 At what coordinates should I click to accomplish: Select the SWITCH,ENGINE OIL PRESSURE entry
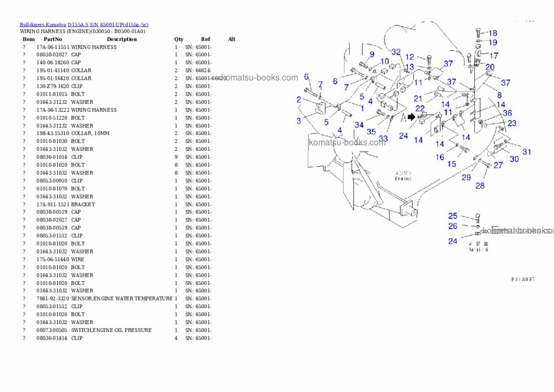(111, 330)
